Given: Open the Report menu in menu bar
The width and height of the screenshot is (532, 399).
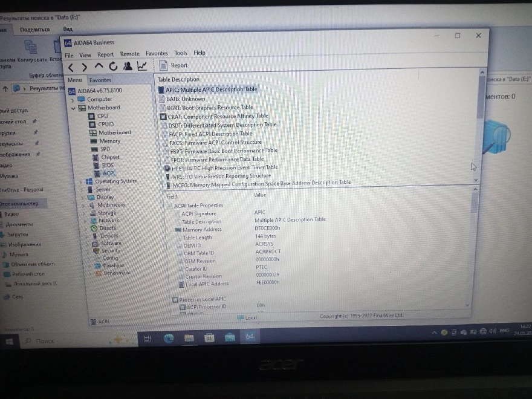Looking at the screenshot, I should click(106, 54).
